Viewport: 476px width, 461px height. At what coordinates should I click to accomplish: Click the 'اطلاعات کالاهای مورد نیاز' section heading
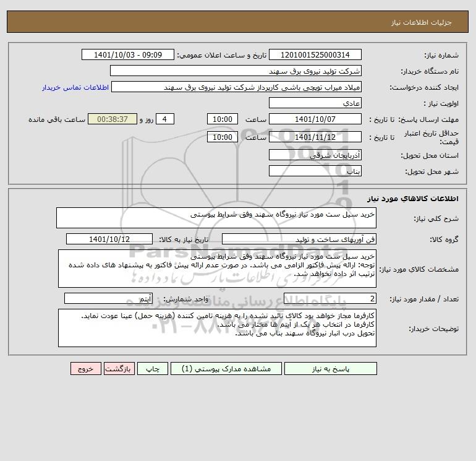(x=413, y=199)
